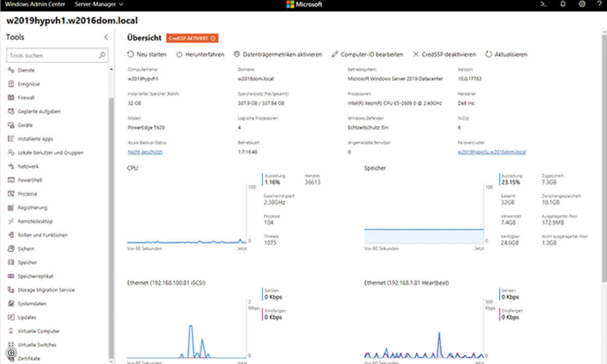Select Rollen und Funktionen icon
Screen dimensions: 607x364
11,235
